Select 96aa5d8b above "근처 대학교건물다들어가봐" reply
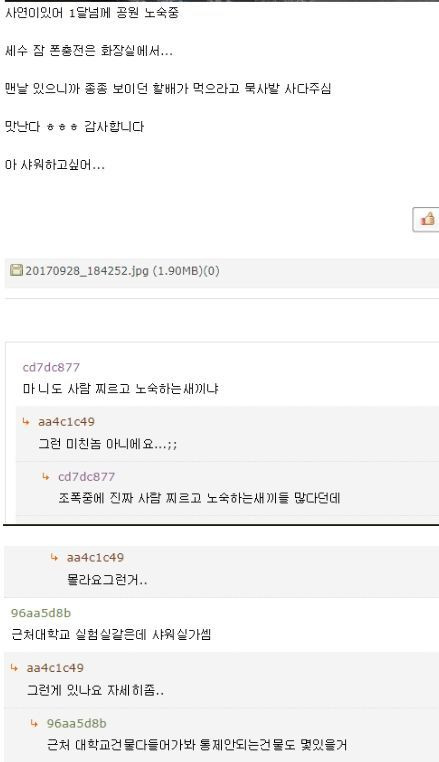This screenshot has height=762, width=439. pos(76,723)
